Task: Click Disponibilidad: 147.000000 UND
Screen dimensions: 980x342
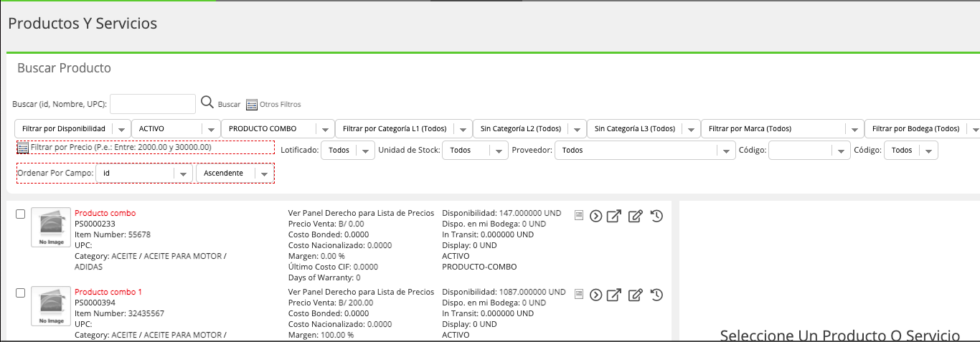Action: click(501, 213)
